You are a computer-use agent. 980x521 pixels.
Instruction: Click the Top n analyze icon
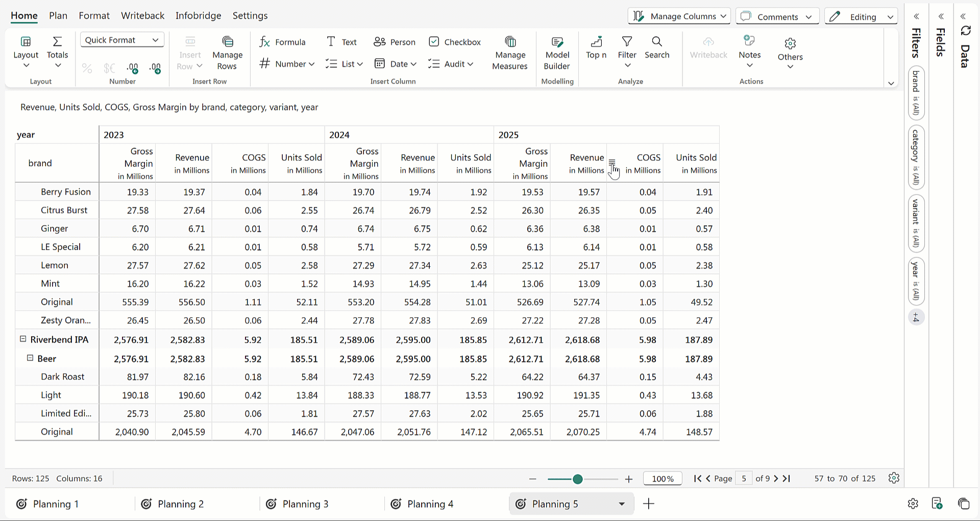click(x=596, y=48)
